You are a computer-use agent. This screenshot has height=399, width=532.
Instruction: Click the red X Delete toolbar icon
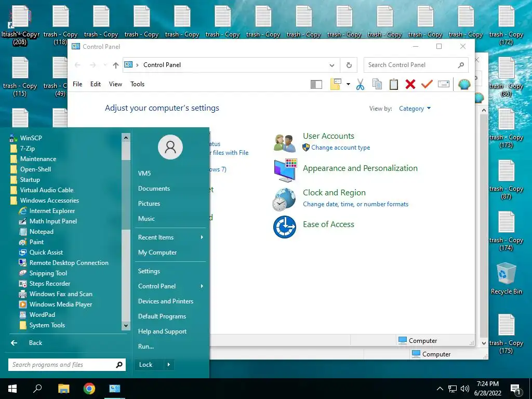[x=410, y=84]
